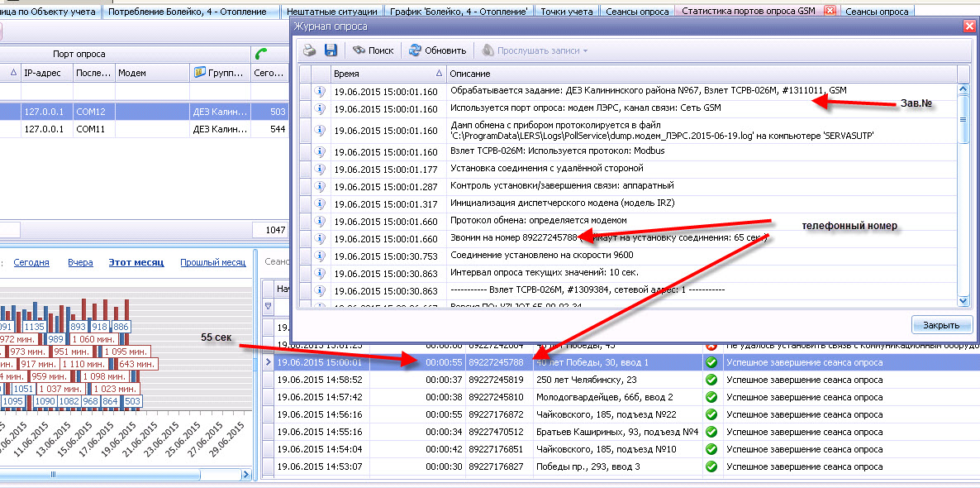
Task: Switch to Точки учета tab
Action: pos(567,12)
